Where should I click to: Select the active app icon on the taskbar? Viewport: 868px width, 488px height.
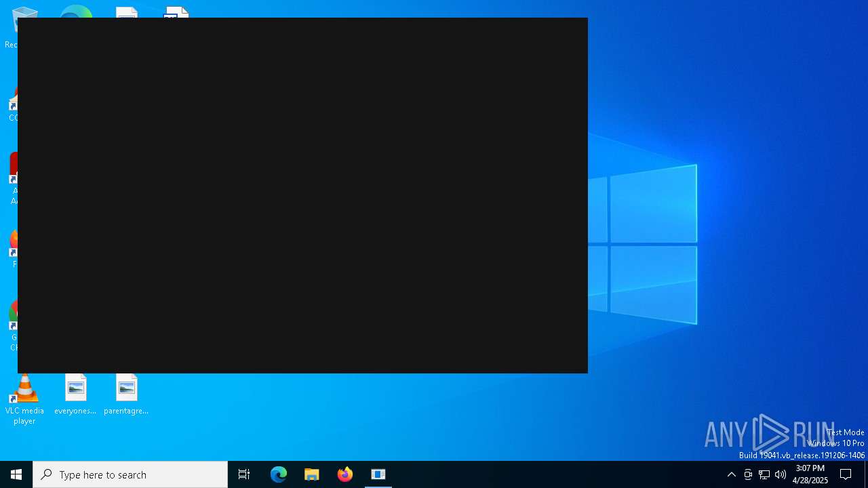tap(378, 474)
